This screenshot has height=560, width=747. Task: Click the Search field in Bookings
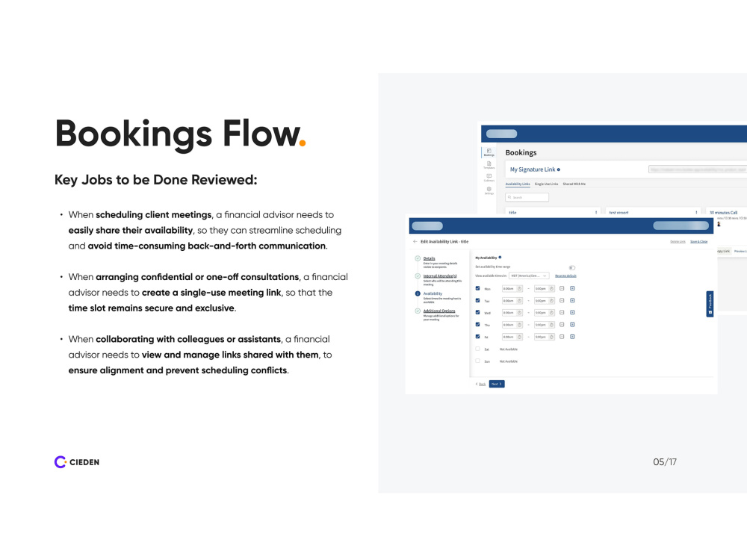coord(527,197)
